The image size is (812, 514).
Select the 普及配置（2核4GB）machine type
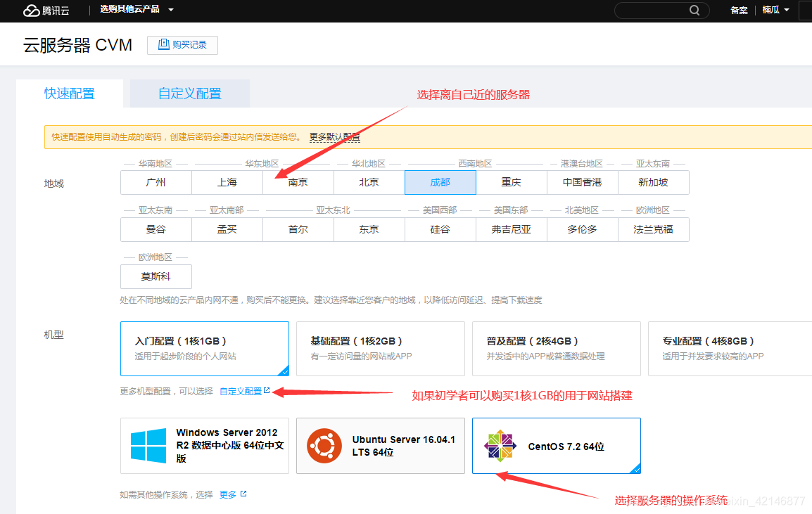(556, 348)
